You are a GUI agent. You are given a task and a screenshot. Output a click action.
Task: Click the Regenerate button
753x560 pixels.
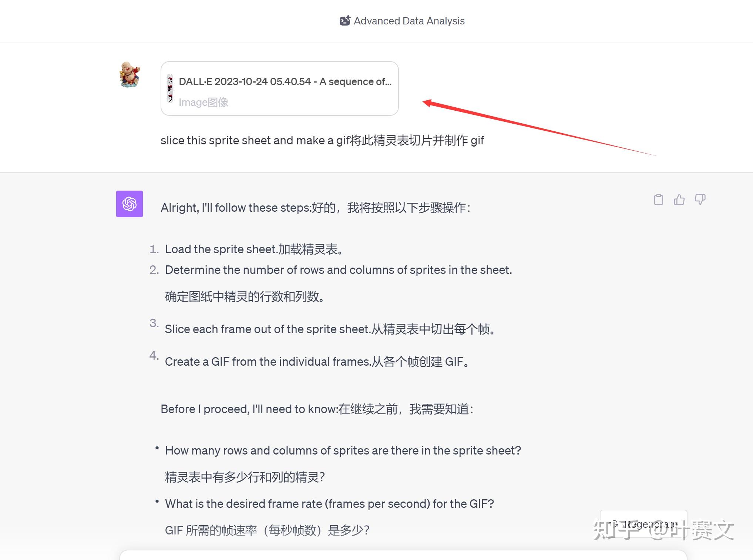click(643, 524)
